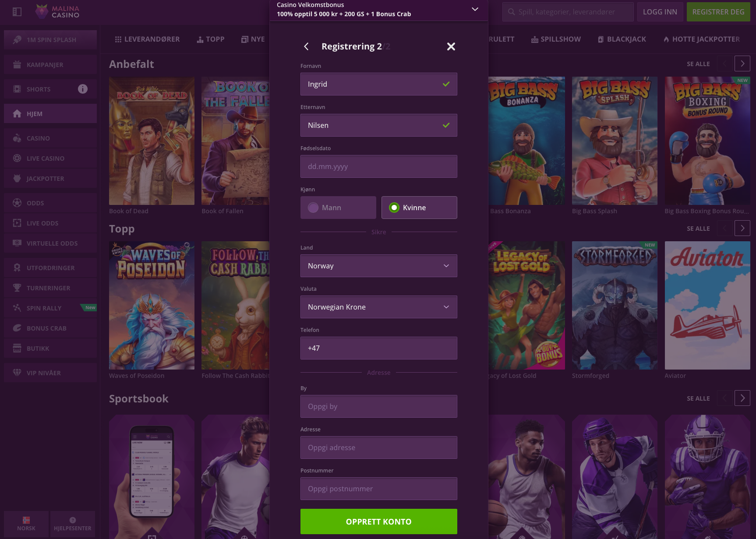Click the Fødselsdato date input field
The height and width of the screenshot is (539, 756).
tap(378, 166)
